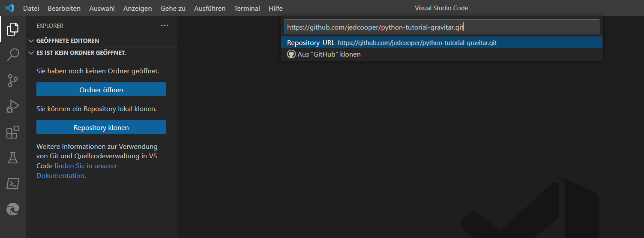Screen dimensions: 644x238
Task: Open the Testing flask icon
Action: 13,158
